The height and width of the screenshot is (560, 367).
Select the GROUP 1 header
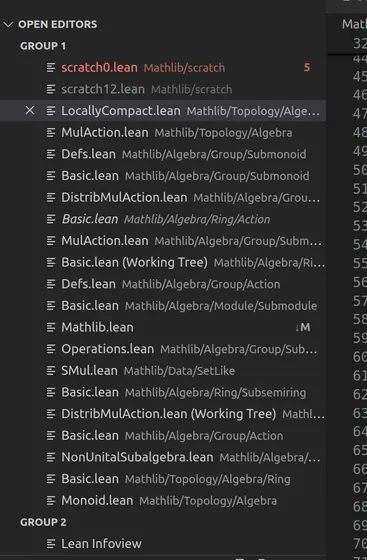point(43,46)
